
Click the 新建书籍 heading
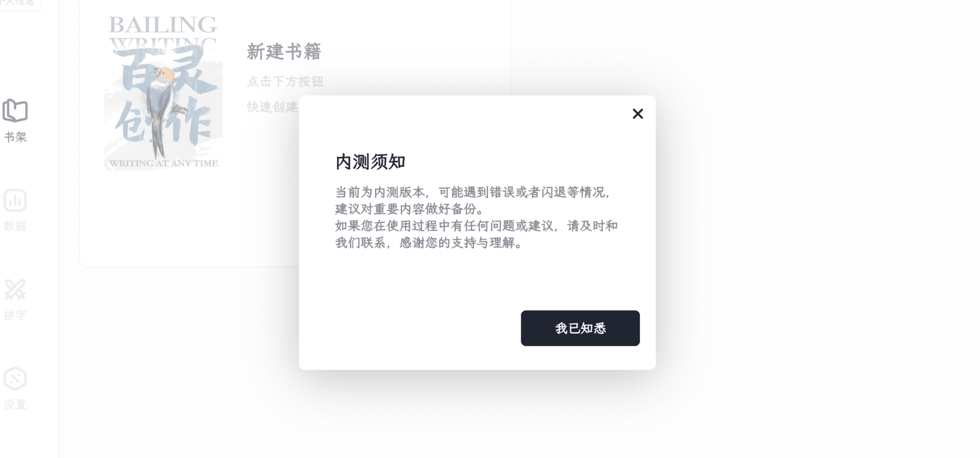pyautogui.click(x=284, y=52)
